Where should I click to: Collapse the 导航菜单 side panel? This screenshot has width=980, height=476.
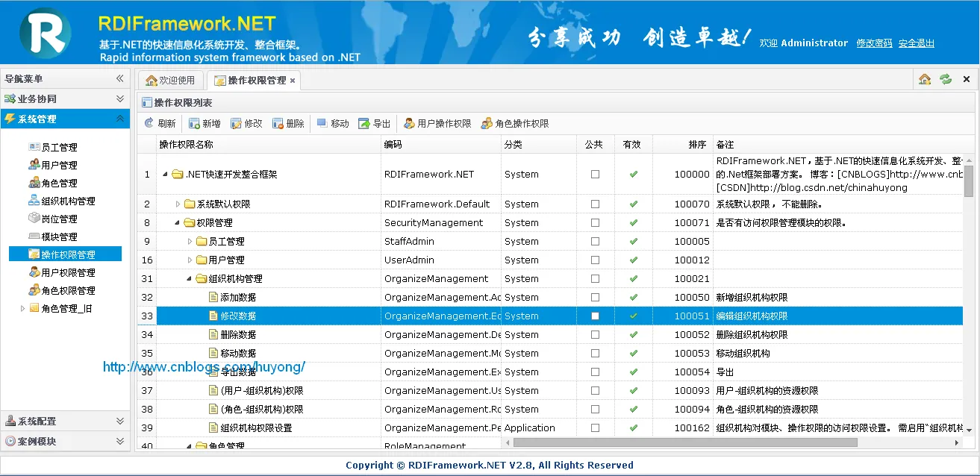120,78
